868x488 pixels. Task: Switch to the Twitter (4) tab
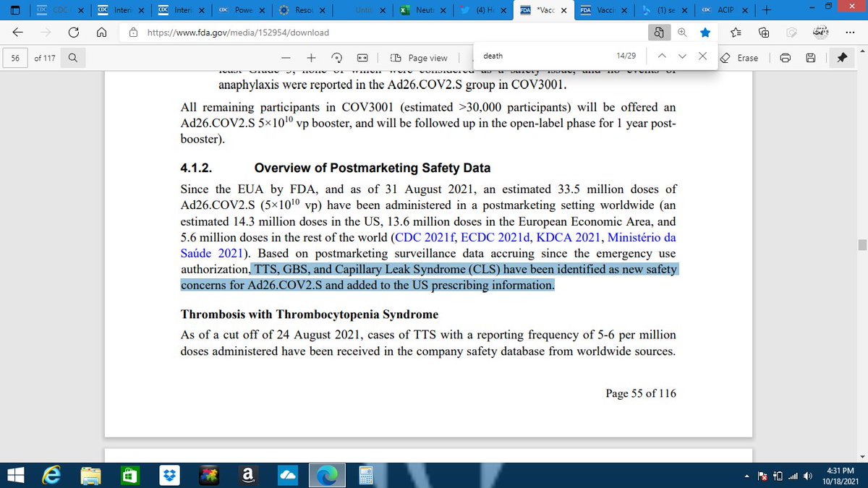click(484, 10)
